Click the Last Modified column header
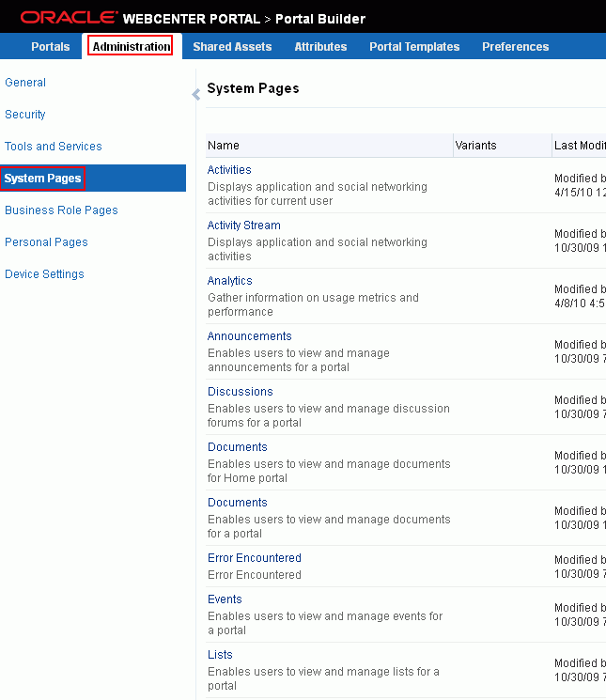Image resolution: width=606 pixels, height=700 pixels. [x=580, y=146]
